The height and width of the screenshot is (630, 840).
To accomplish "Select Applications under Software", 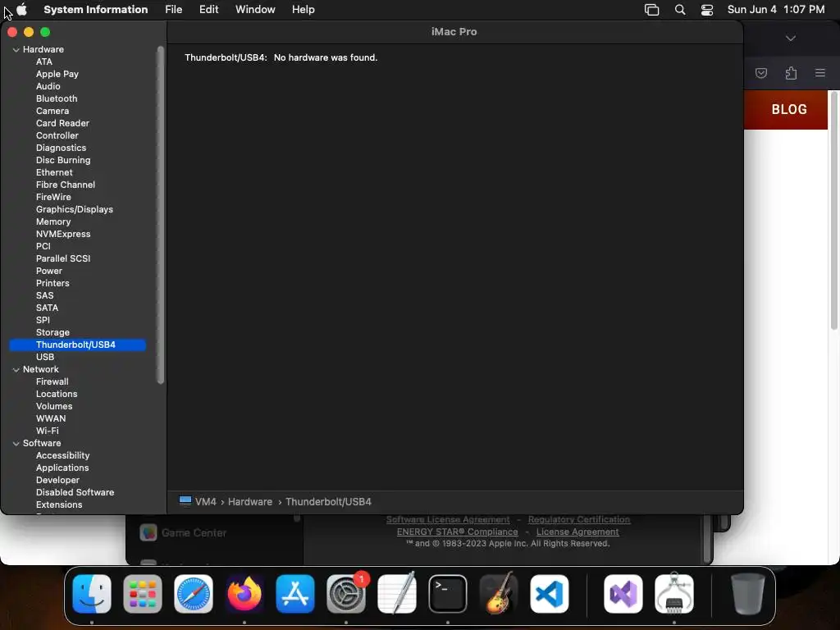I will [x=62, y=468].
